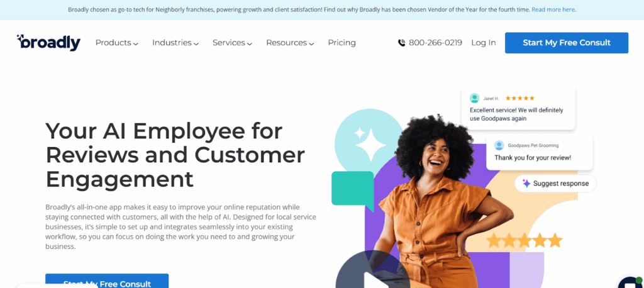
Task: Click Start My Free Consult in header
Action: tap(567, 43)
